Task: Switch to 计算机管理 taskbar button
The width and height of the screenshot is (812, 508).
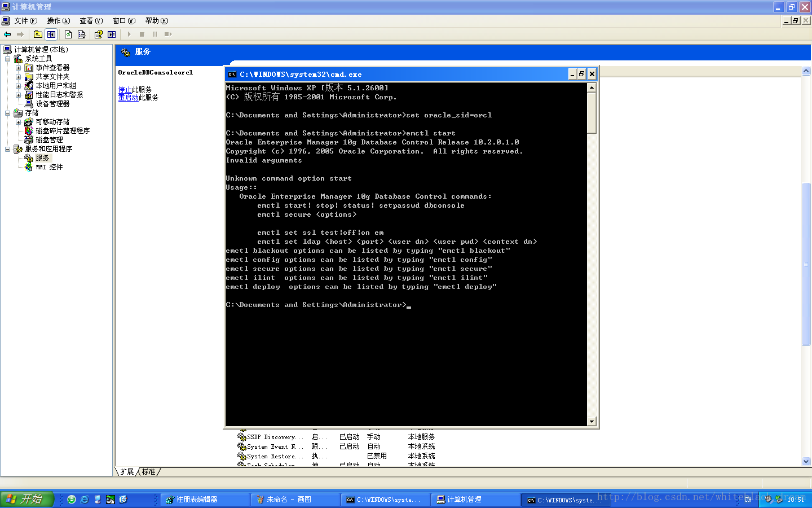Action: pos(476,500)
